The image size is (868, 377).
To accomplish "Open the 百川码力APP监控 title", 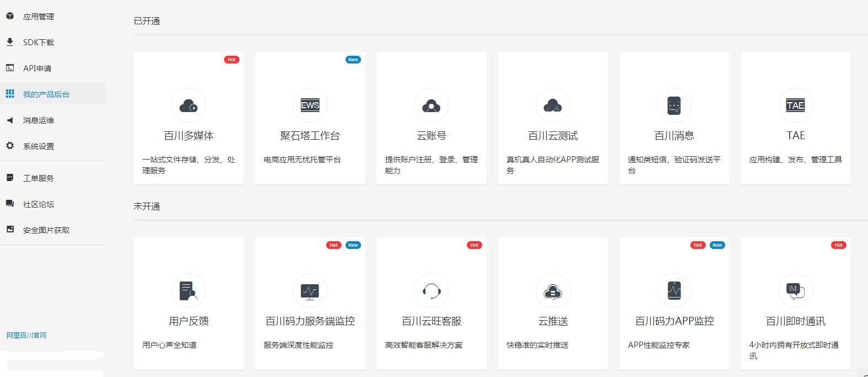I will click(674, 321).
